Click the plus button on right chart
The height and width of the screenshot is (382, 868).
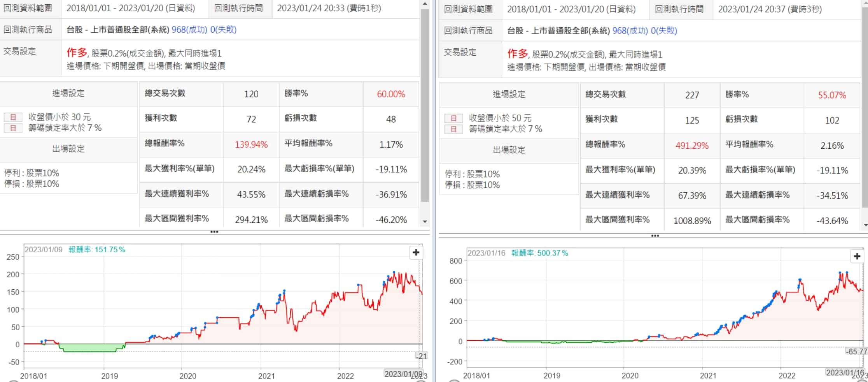(857, 256)
